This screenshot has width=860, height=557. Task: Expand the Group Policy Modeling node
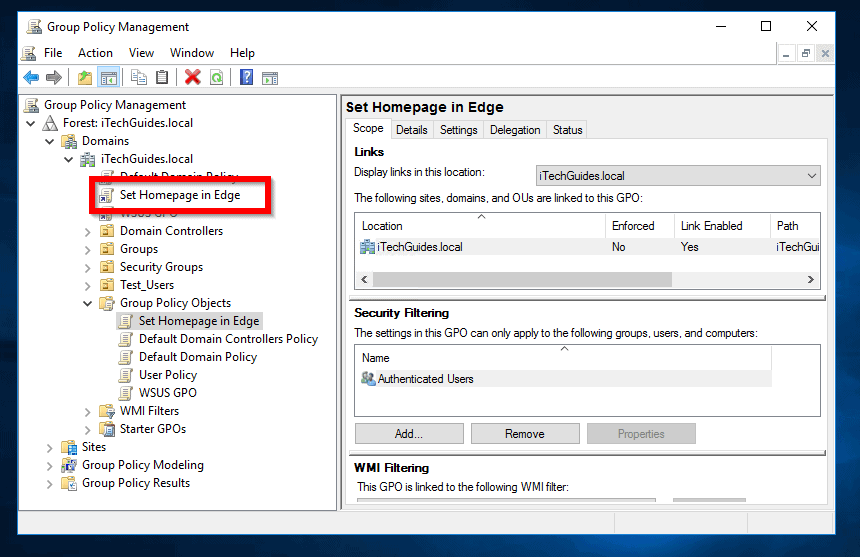pyautogui.click(x=49, y=466)
